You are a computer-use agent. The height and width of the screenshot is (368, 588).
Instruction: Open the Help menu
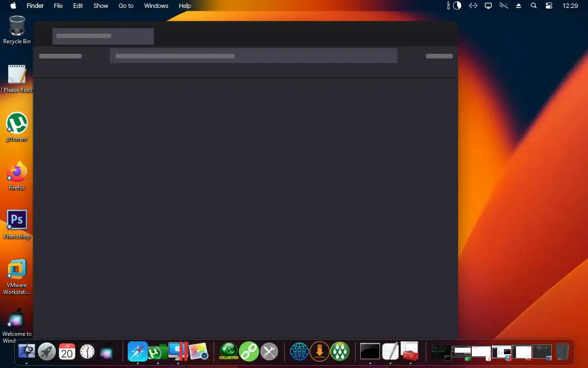click(185, 6)
